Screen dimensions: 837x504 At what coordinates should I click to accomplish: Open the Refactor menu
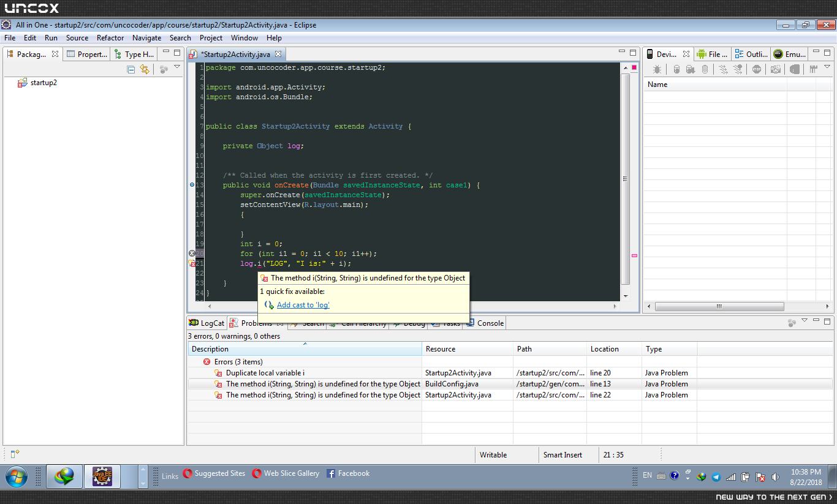tap(110, 37)
